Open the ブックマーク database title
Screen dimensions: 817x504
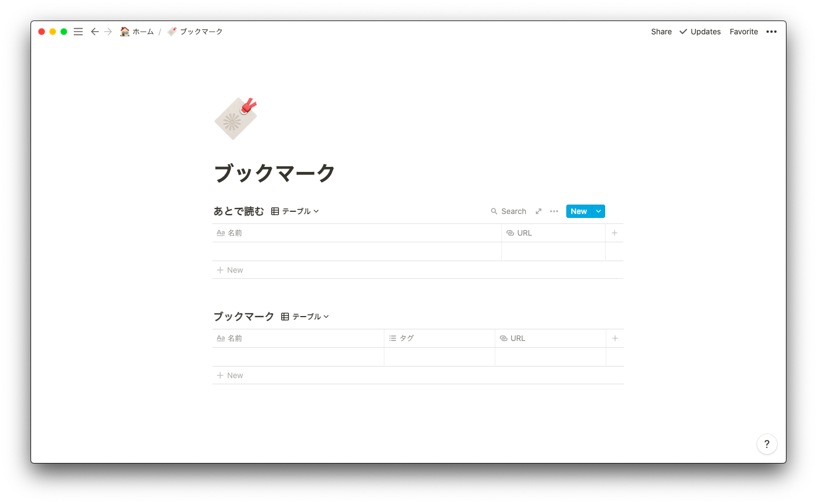243,317
